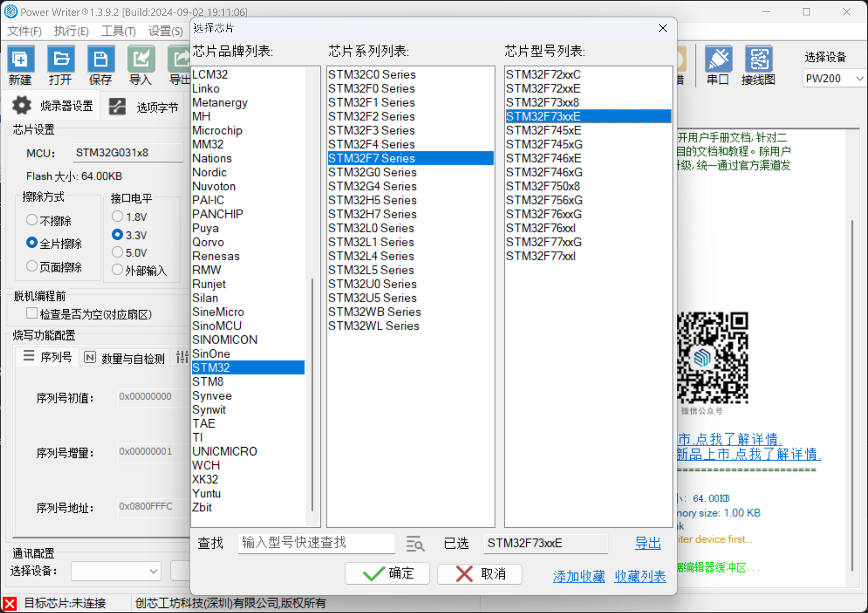Switch to the option bytes (选项字节) tab
868x613 pixels.
pyautogui.click(x=144, y=107)
